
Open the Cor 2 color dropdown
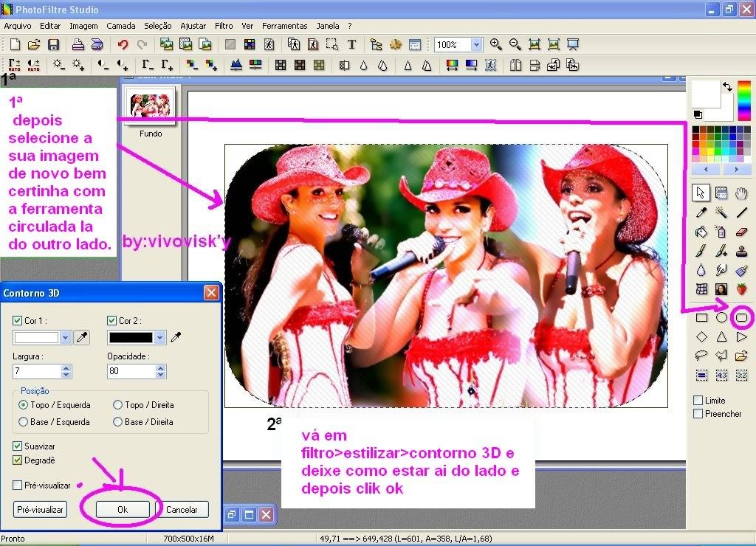160,337
